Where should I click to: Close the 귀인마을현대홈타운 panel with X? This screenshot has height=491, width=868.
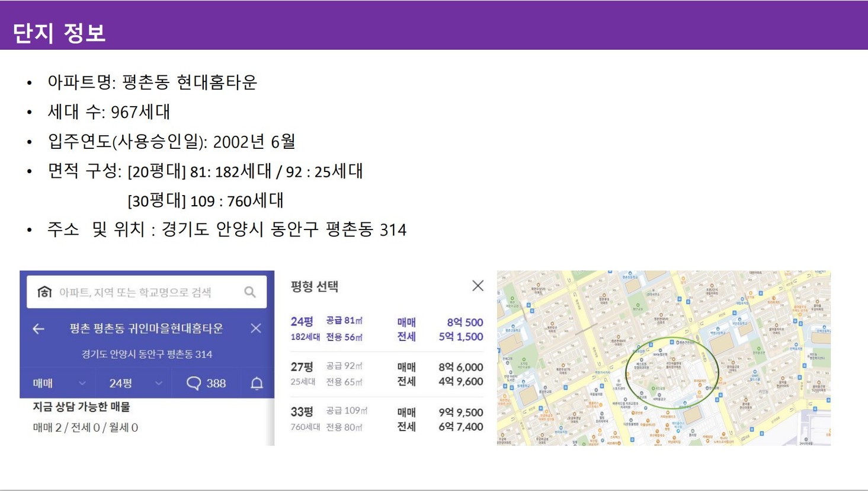[256, 328]
